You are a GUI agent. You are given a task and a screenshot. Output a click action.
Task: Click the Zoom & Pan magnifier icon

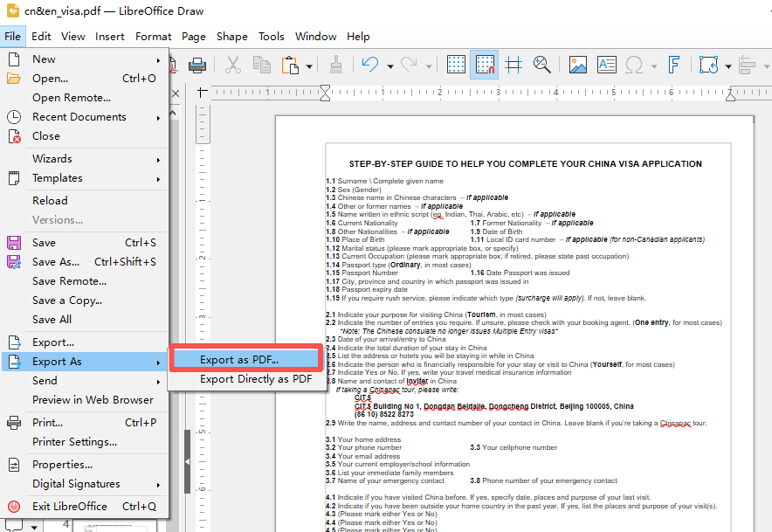(542, 65)
